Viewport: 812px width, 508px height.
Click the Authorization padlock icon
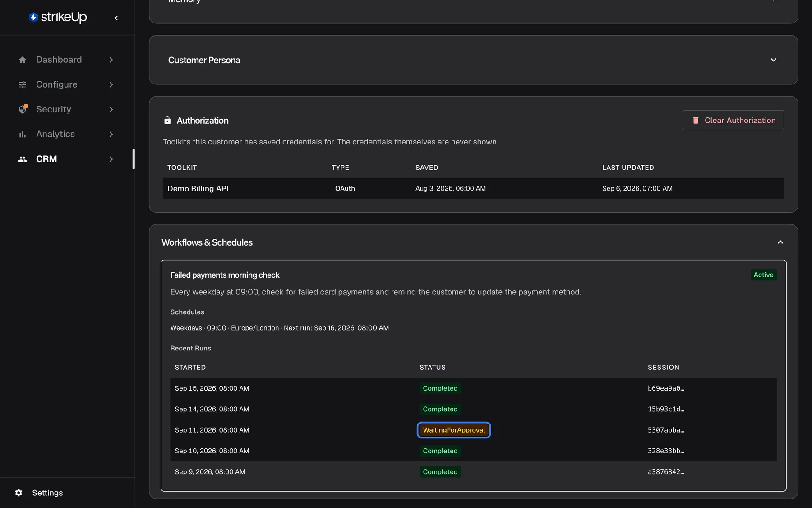tap(167, 120)
